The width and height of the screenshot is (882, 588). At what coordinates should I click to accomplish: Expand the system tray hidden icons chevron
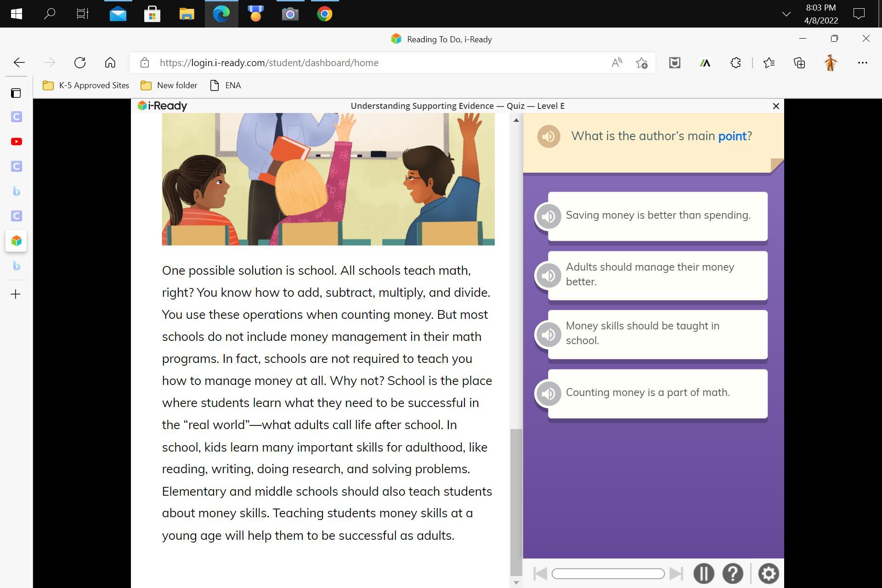tap(786, 14)
